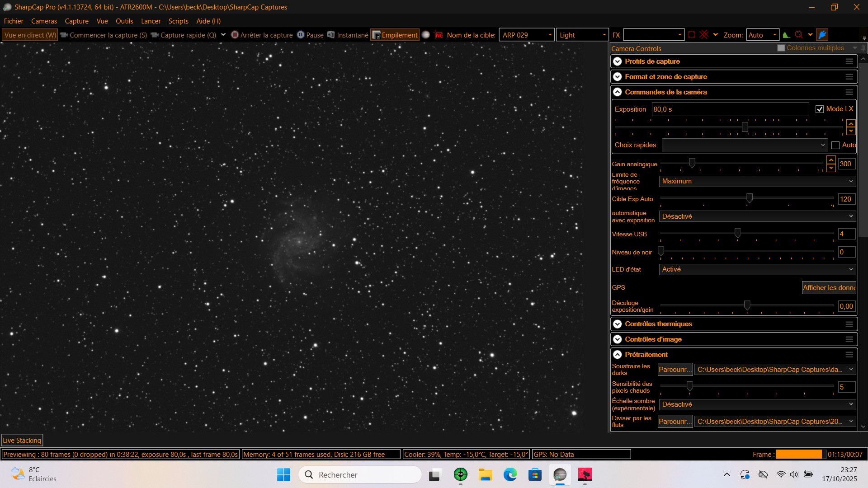Open the Light frame type dropdown
Screen dimensions: 868x488
pos(582,35)
